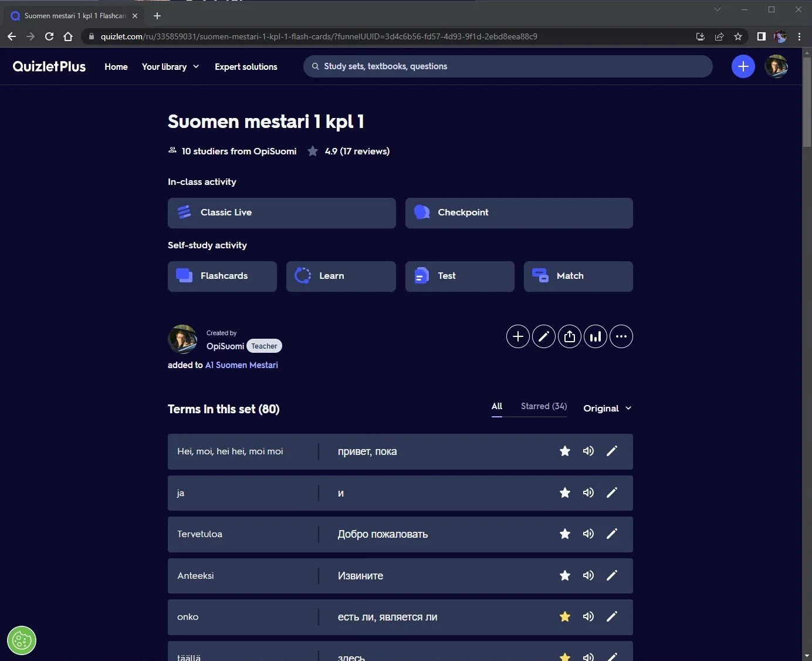Switch to Starred (34) tab
The width and height of the screenshot is (812, 661).
pos(544,406)
